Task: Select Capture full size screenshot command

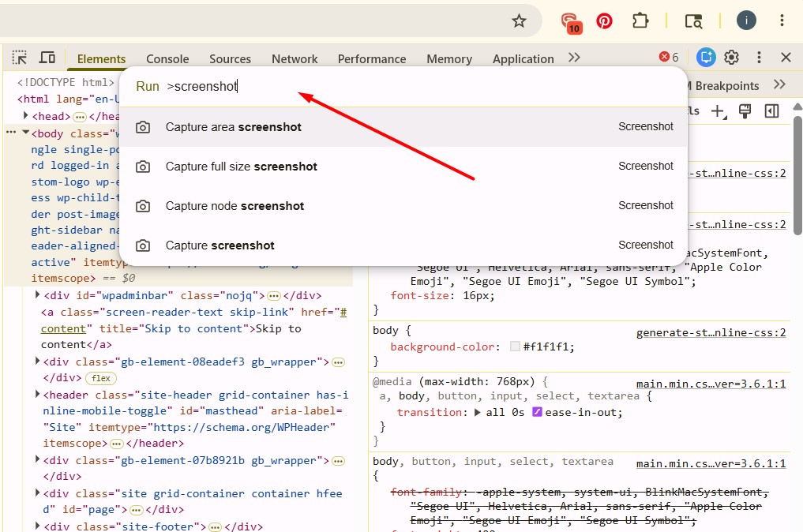Action: tap(403, 167)
